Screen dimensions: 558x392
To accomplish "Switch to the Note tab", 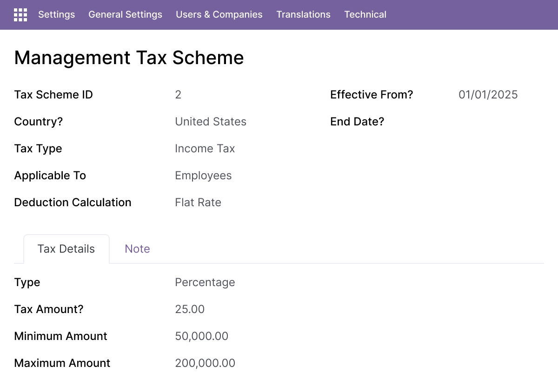I will pyautogui.click(x=137, y=249).
